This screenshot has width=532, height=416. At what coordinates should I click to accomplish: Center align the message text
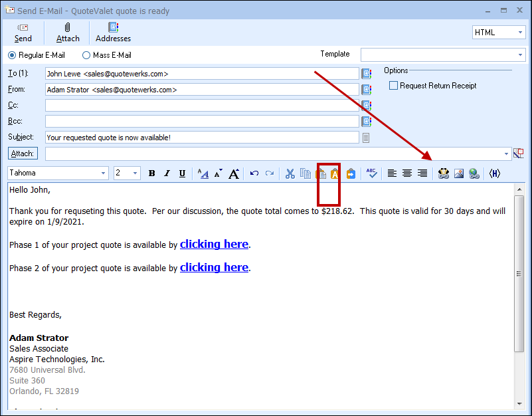(x=407, y=173)
